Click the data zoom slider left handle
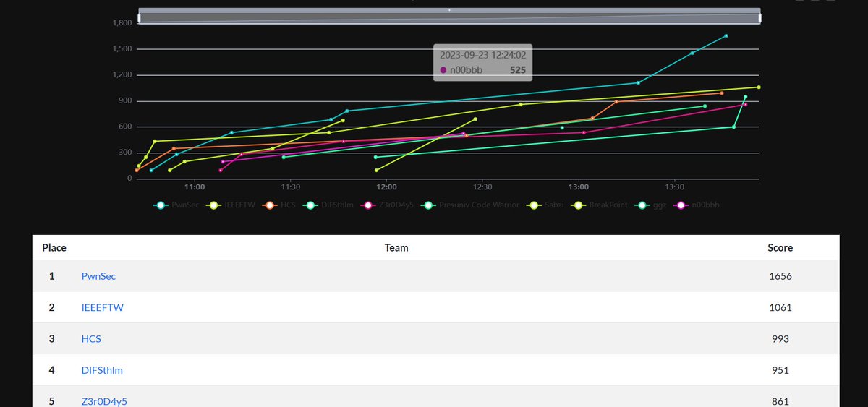Screen dimensions: 868x407 pyautogui.click(x=138, y=17)
